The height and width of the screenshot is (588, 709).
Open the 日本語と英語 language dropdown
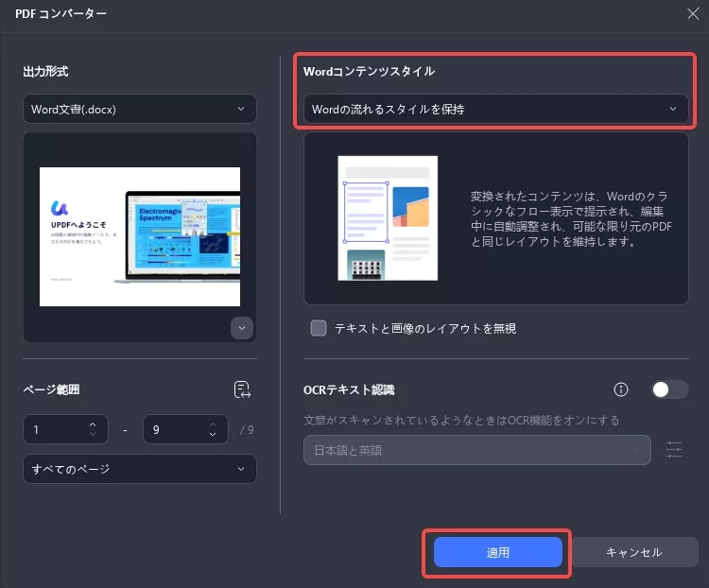click(477, 450)
